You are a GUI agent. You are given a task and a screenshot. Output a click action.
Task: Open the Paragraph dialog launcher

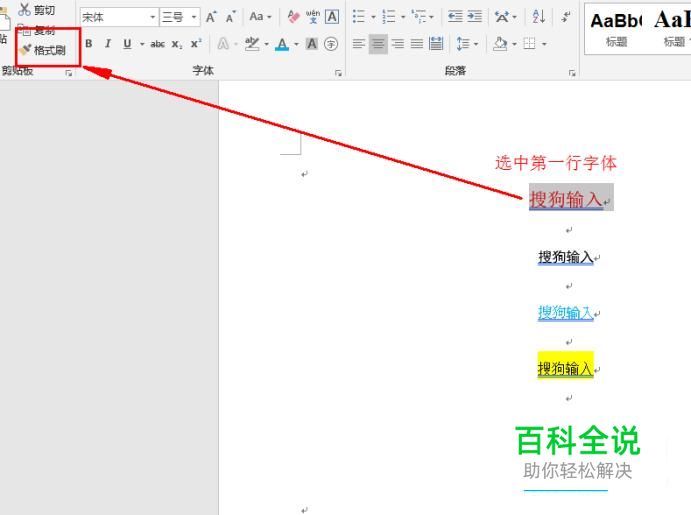click(572, 73)
